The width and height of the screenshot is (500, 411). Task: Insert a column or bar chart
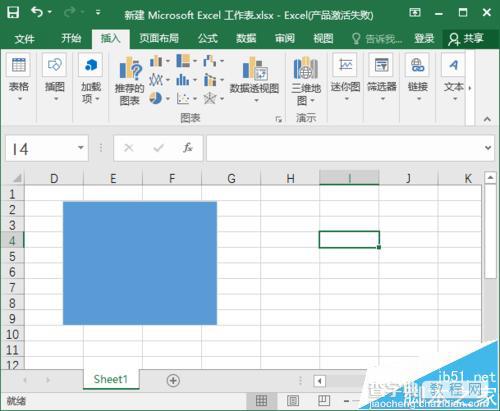[159, 61]
